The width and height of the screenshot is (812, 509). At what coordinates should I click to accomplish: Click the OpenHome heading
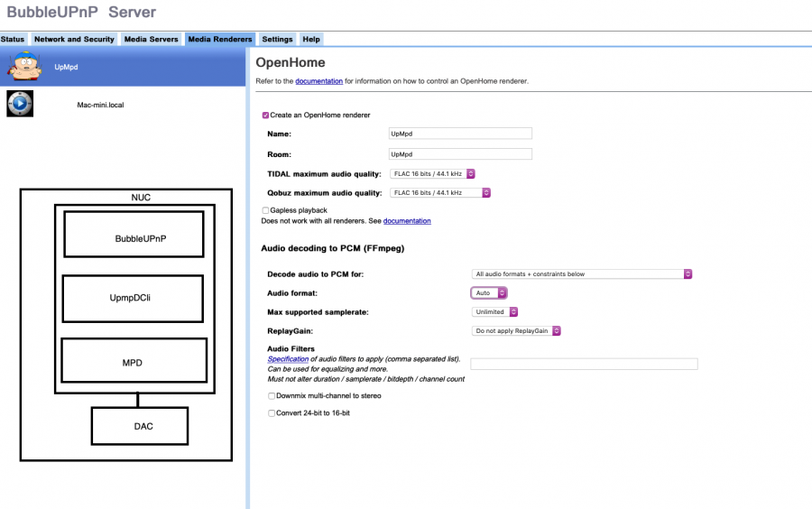(291, 62)
